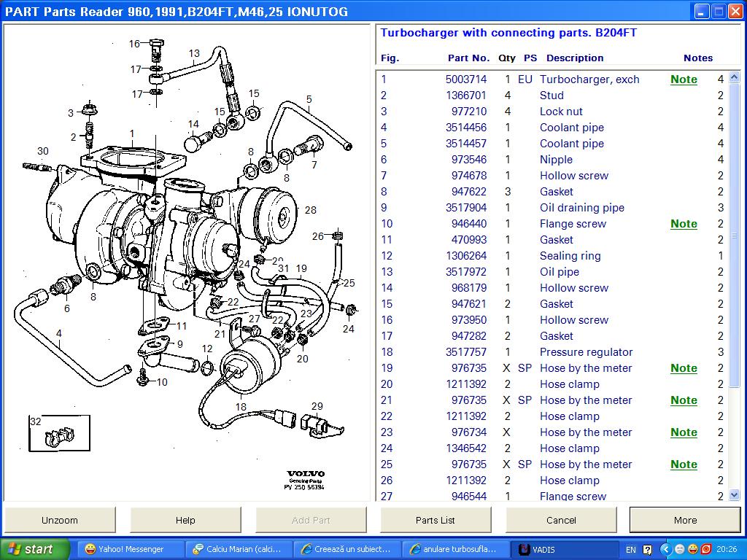Image resolution: width=747 pixels, height=560 pixels.
Task: Open the Calciu Marian chat window
Action: click(238, 549)
